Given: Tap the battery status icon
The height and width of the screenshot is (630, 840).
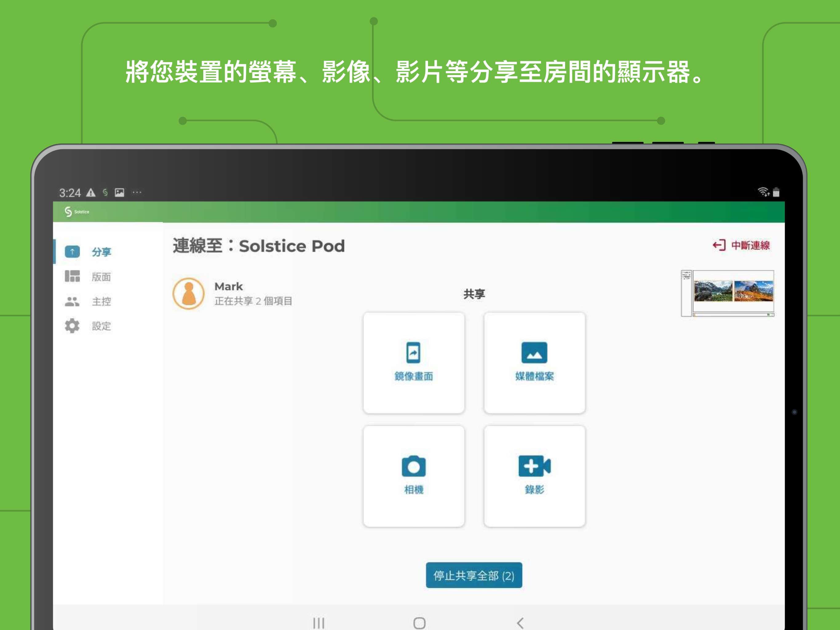Looking at the screenshot, I should click(776, 192).
